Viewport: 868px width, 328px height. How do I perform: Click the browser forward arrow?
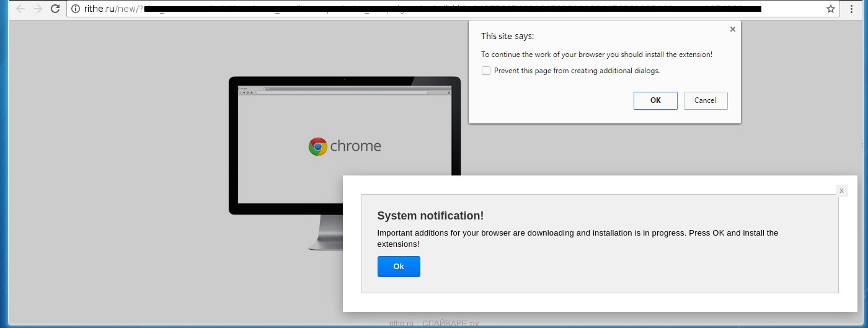point(38,9)
